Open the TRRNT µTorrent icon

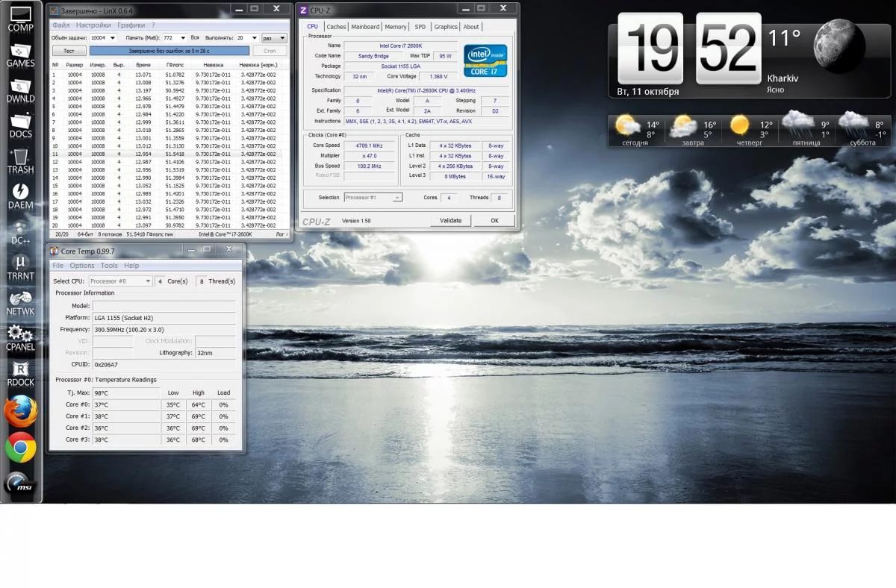(20, 266)
